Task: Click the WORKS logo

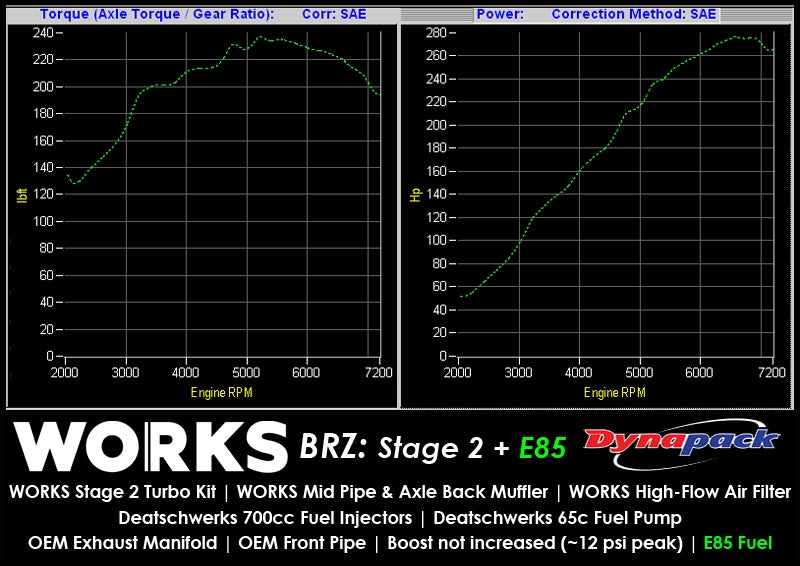Action: click(x=148, y=446)
